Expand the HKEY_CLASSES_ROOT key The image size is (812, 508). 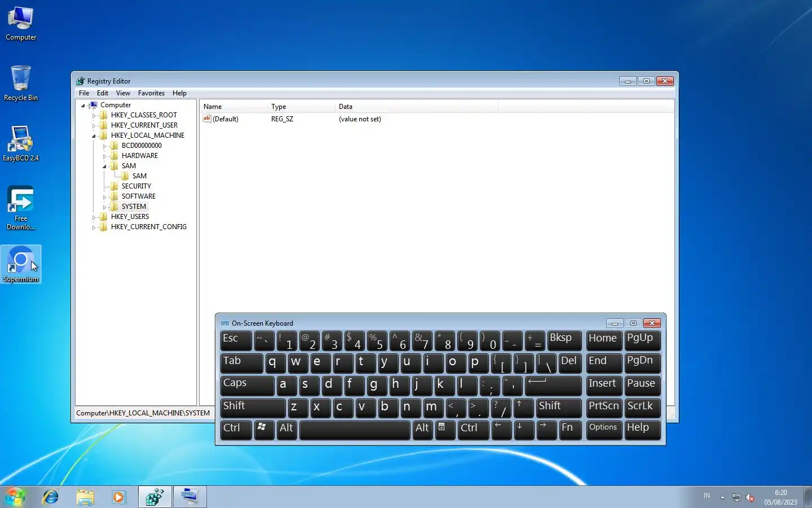[94, 115]
